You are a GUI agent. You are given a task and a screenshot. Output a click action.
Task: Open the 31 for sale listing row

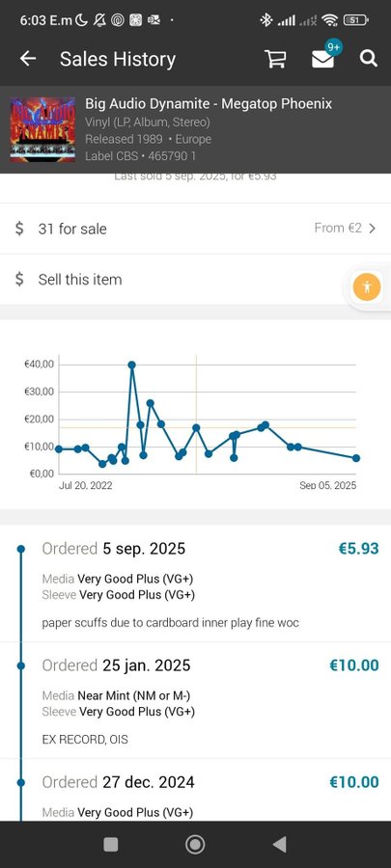195,229
